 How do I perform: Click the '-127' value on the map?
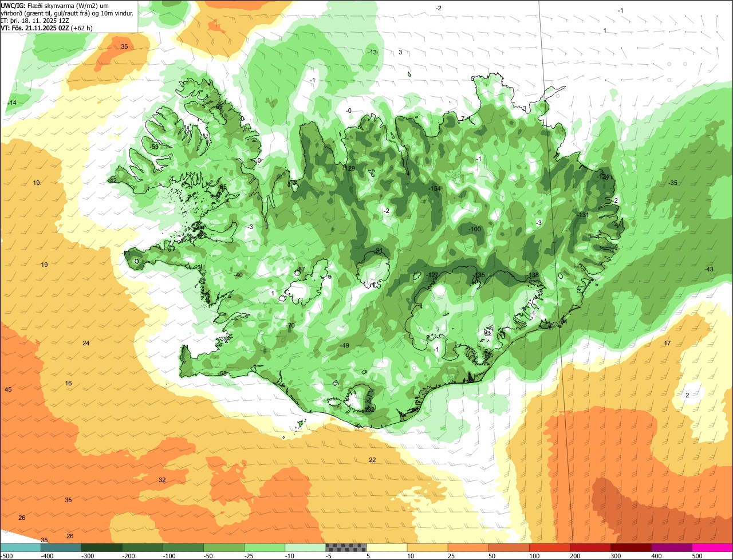pos(433,275)
